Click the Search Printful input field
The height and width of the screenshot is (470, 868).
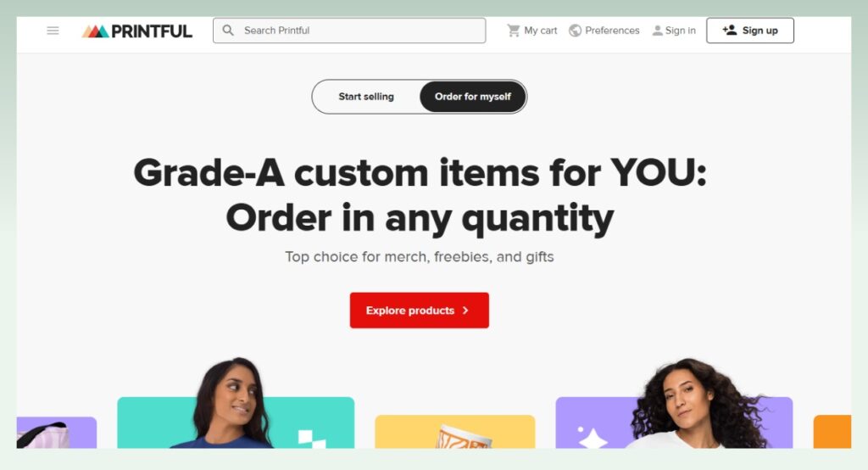[349, 31]
